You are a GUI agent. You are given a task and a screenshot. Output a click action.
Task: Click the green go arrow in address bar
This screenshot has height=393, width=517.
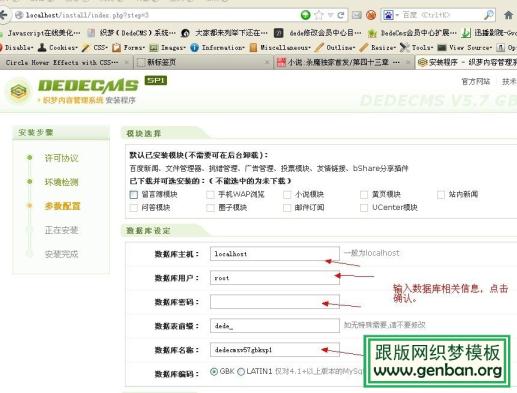(305, 15)
